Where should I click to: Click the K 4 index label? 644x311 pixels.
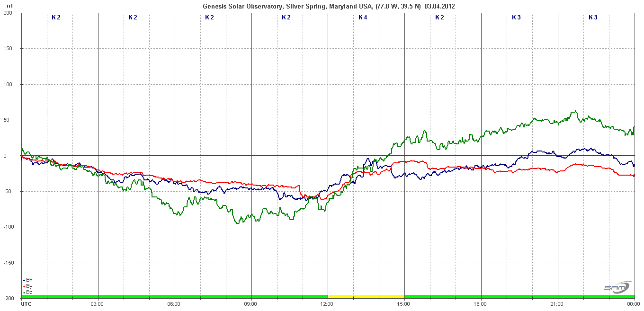[363, 18]
